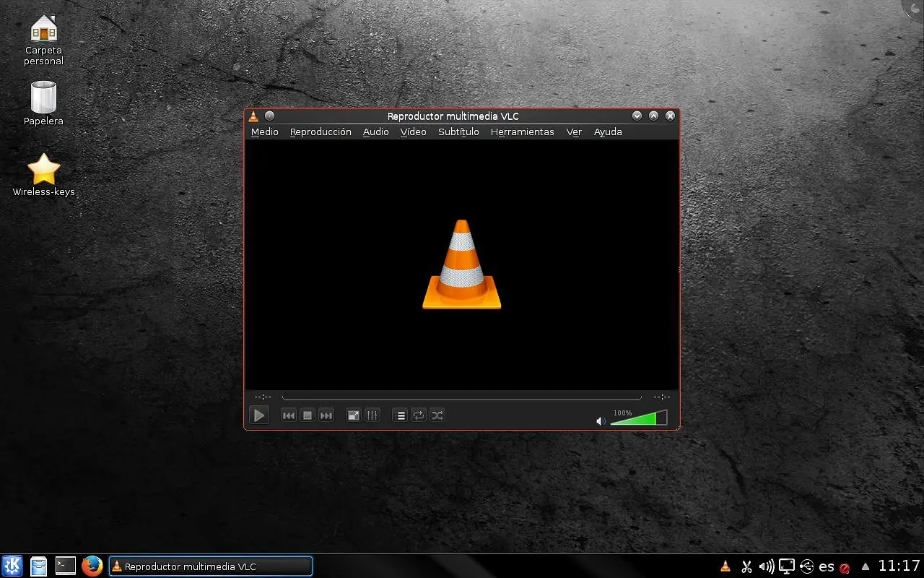Open the KDE application launcher

point(12,566)
